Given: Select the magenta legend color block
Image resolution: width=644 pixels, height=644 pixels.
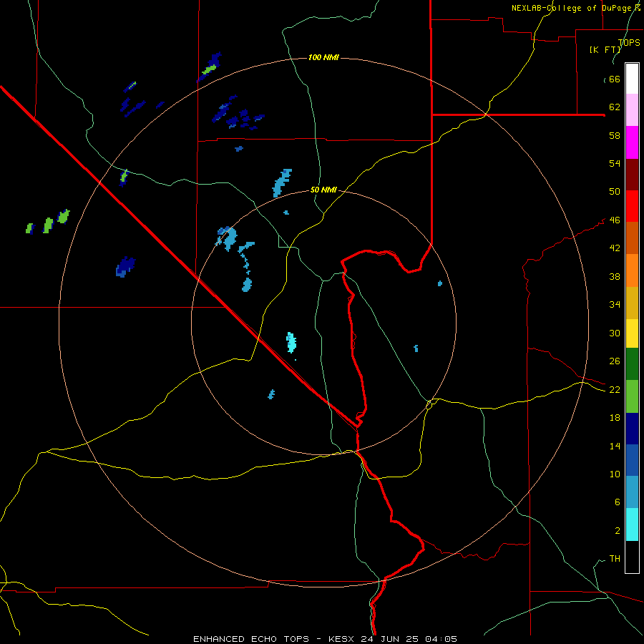Looking at the screenshot, I should [x=632, y=142].
